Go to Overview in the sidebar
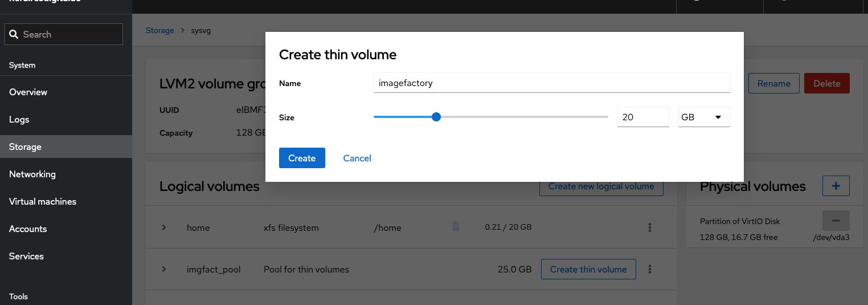 pyautogui.click(x=28, y=92)
